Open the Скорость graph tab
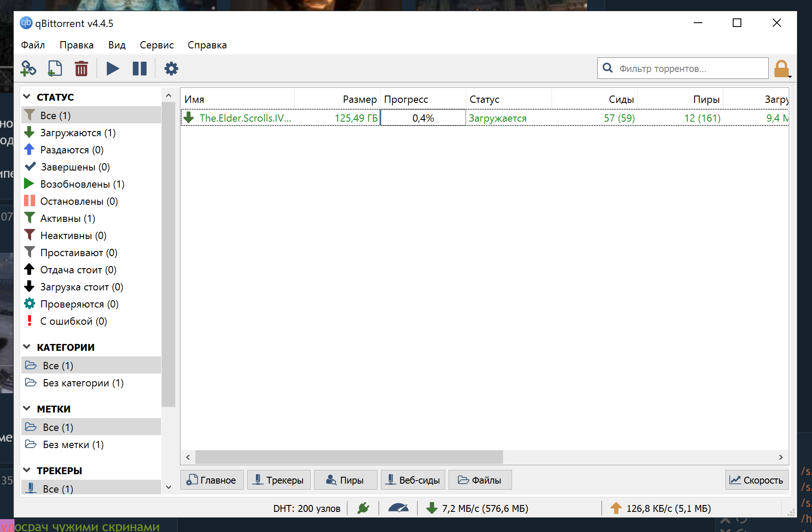This screenshot has width=812, height=532. [757, 480]
